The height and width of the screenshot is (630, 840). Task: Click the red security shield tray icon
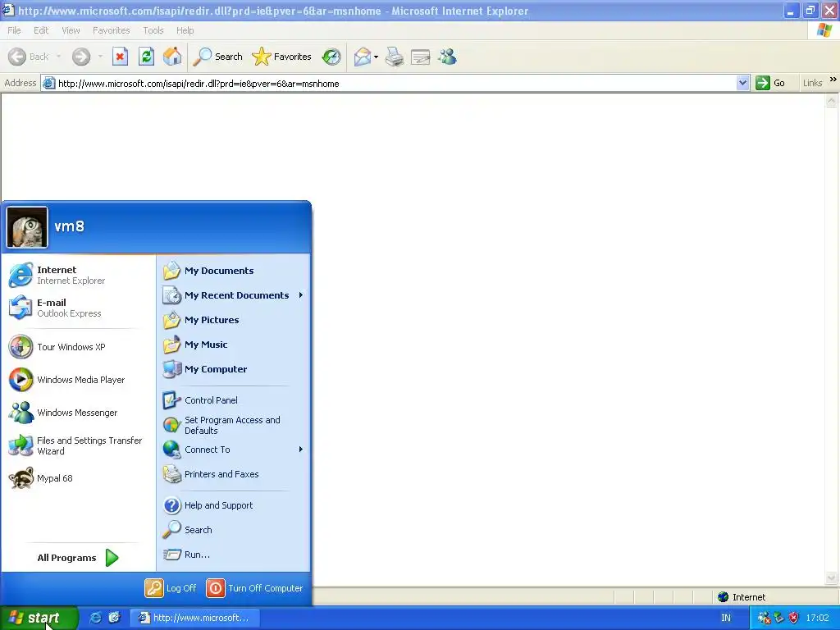pos(793,618)
